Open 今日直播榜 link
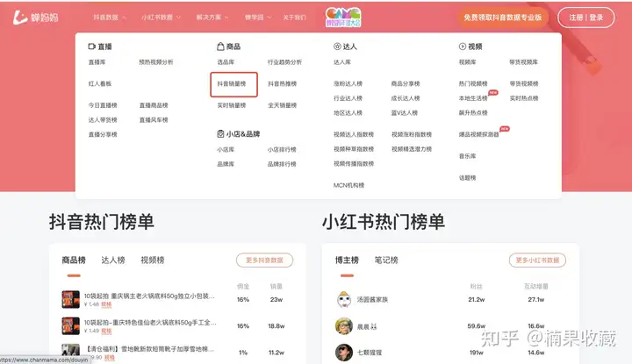Image resolution: width=632 pixels, height=364 pixels. point(103,105)
